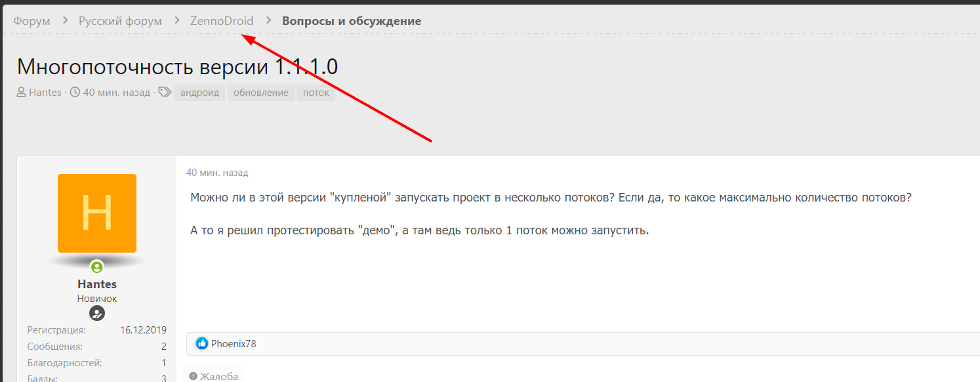Click the registration date 16.12.2019
This screenshot has height=382, width=980.
tap(144, 330)
